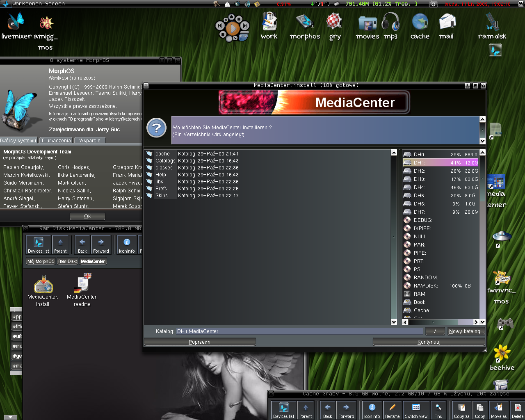
Task: Click OK in the MorphOS about window
Action: 88,216
